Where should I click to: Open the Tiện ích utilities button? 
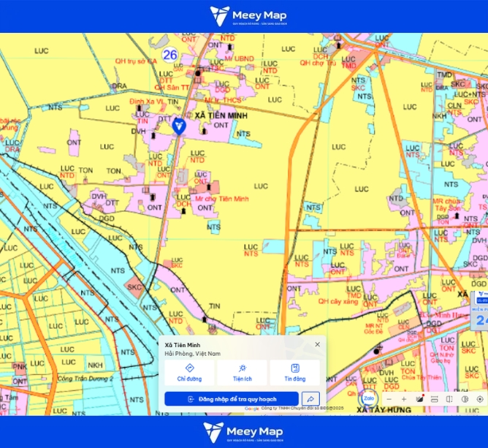coord(242,373)
